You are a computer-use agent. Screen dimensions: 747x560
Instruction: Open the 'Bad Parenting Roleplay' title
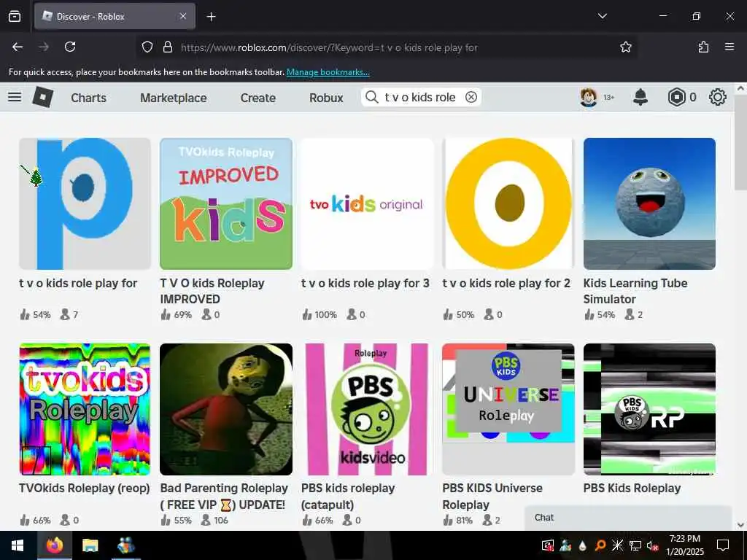click(224, 496)
